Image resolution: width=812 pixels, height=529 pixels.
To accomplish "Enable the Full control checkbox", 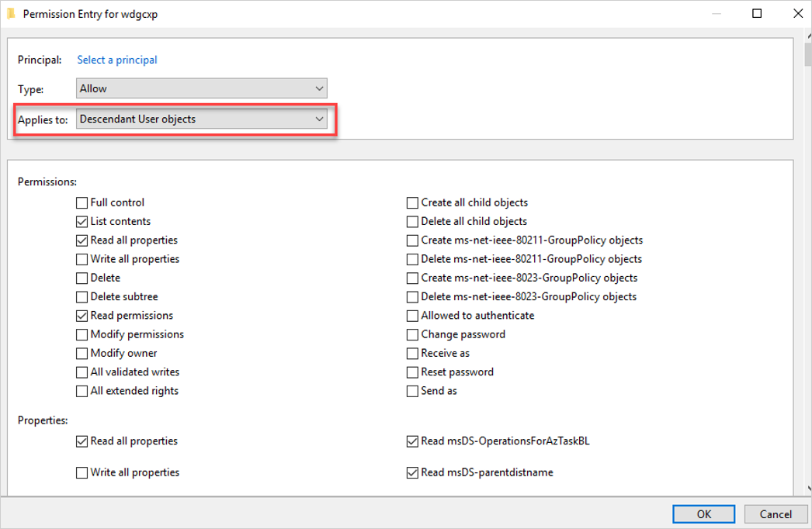I will [82, 202].
